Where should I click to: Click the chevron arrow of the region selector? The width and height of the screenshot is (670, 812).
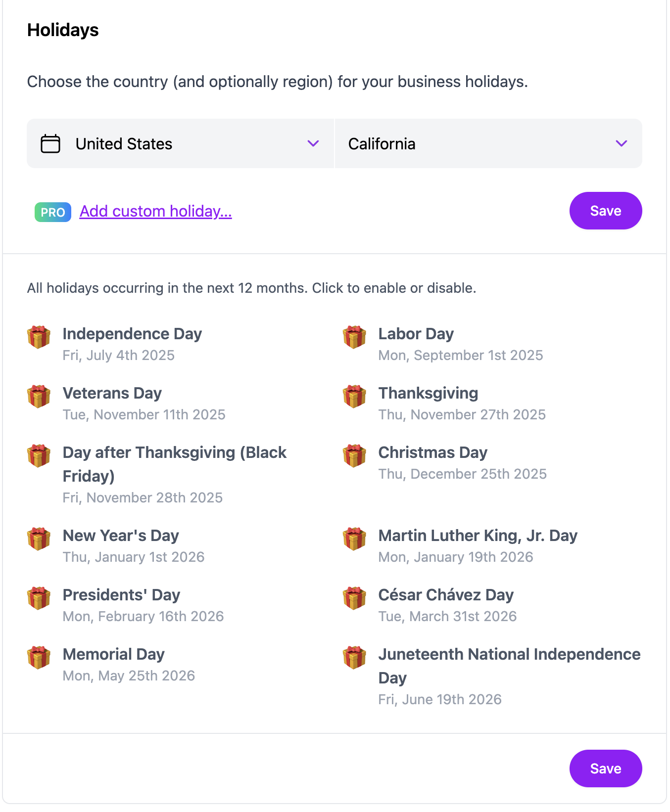[x=622, y=143]
